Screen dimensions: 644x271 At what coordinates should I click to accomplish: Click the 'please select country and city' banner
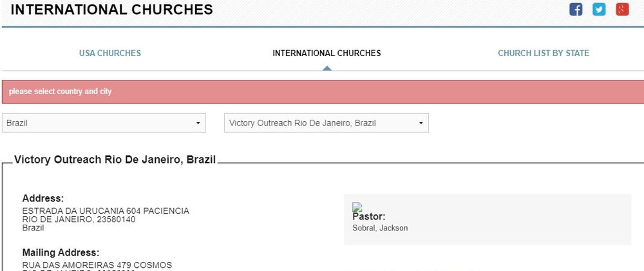click(x=323, y=91)
